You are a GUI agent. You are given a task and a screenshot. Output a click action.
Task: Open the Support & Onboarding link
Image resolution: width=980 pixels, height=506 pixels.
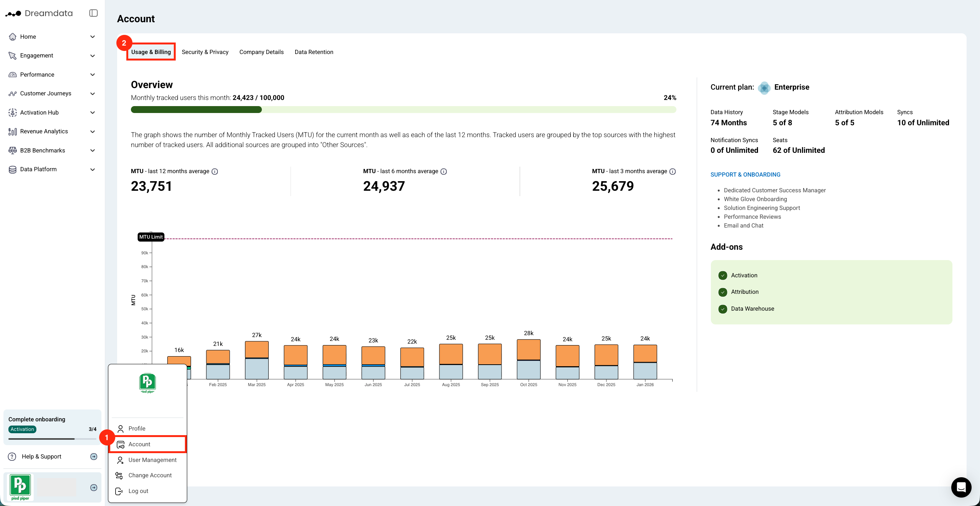coord(745,175)
